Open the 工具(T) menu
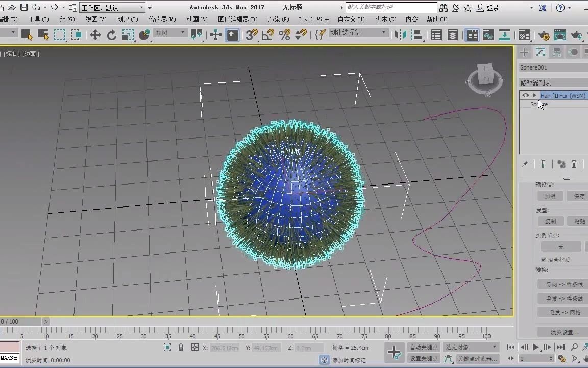Image resolution: width=588 pixels, height=368 pixels. pyautogui.click(x=39, y=19)
